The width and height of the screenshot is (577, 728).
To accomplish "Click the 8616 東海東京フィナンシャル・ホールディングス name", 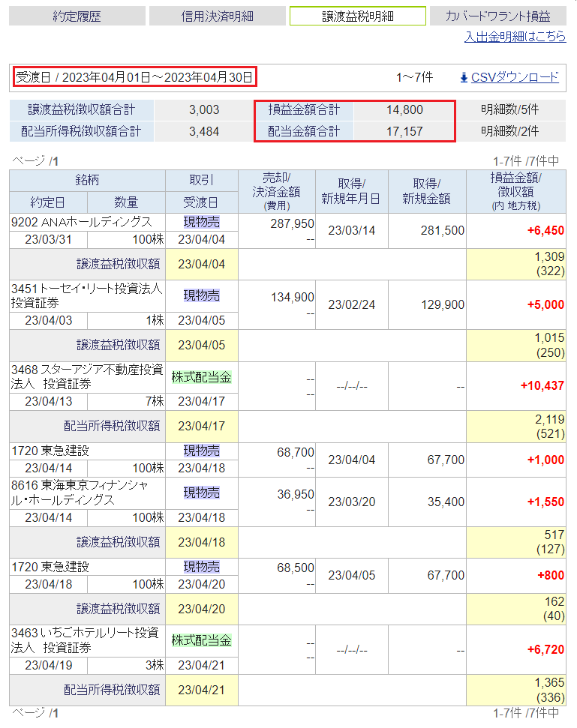I will (x=80, y=493).
